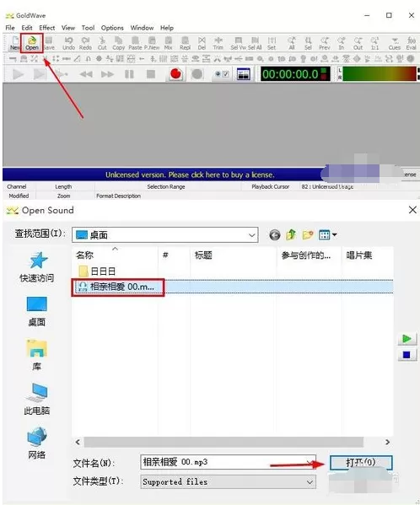
Task: Click the Eval expression icon
Action: point(411,43)
